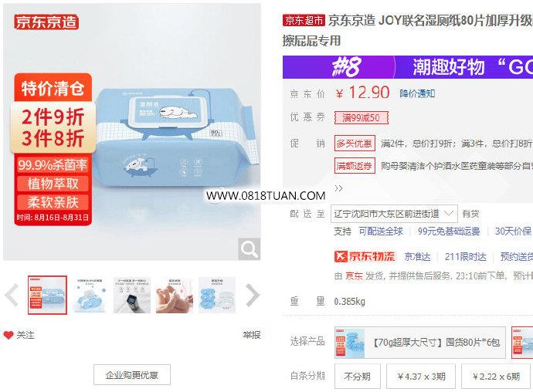
Task: Select ¥4.37 x 3期 installment option
Action: [421, 376]
